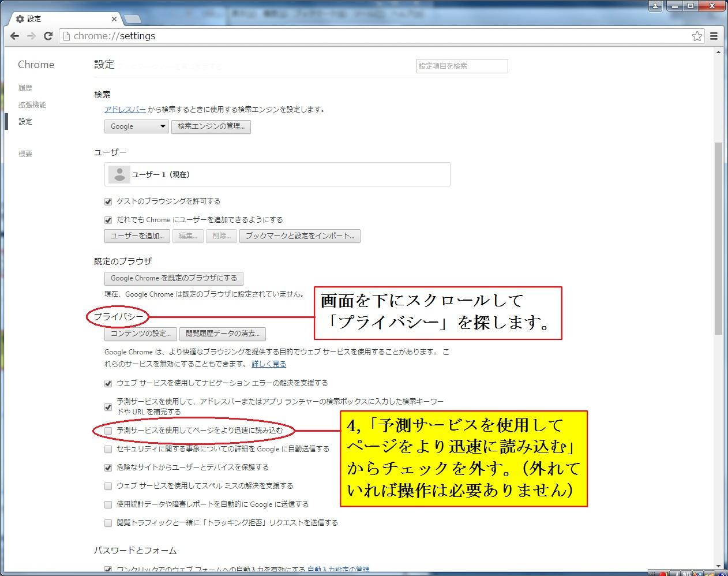Toggle スペル ミスの解決を支援する checkbox
Image resolution: width=728 pixels, height=576 pixels.
click(x=108, y=486)
